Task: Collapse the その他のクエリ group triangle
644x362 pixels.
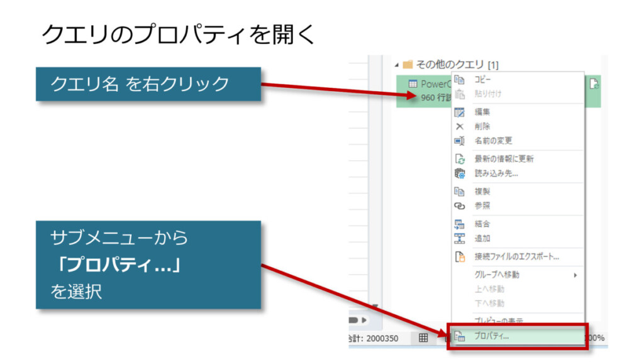Action: 396,65
